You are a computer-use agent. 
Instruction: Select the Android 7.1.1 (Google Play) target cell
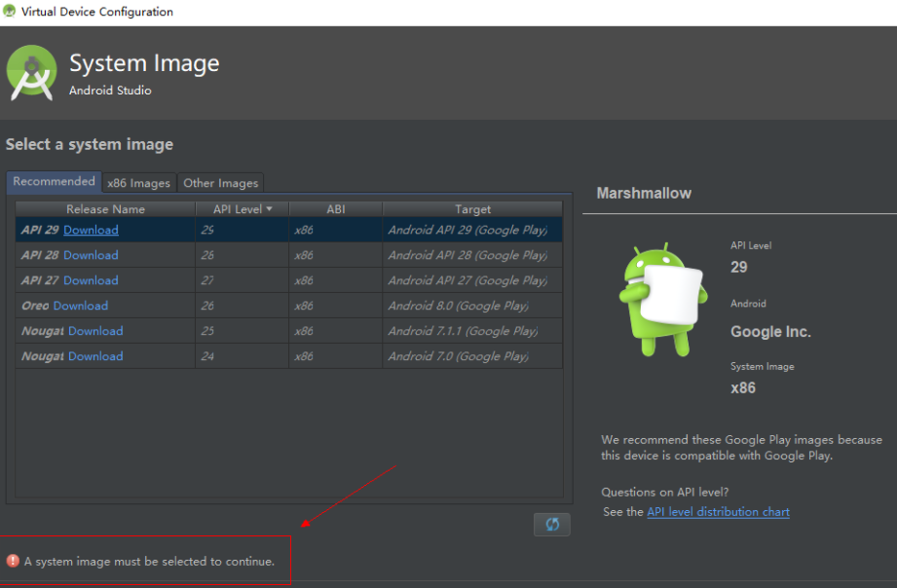click(x=472, y=331)
